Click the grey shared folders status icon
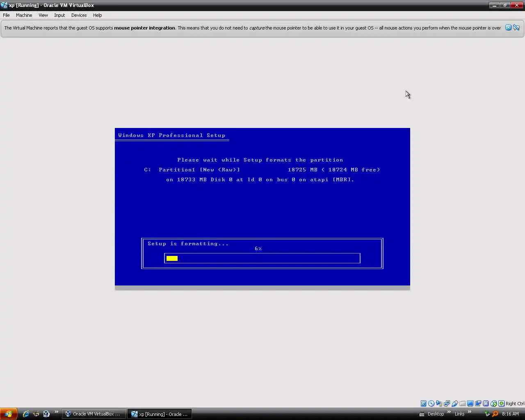This screenshot has height=420, width=525. [463, 404]
